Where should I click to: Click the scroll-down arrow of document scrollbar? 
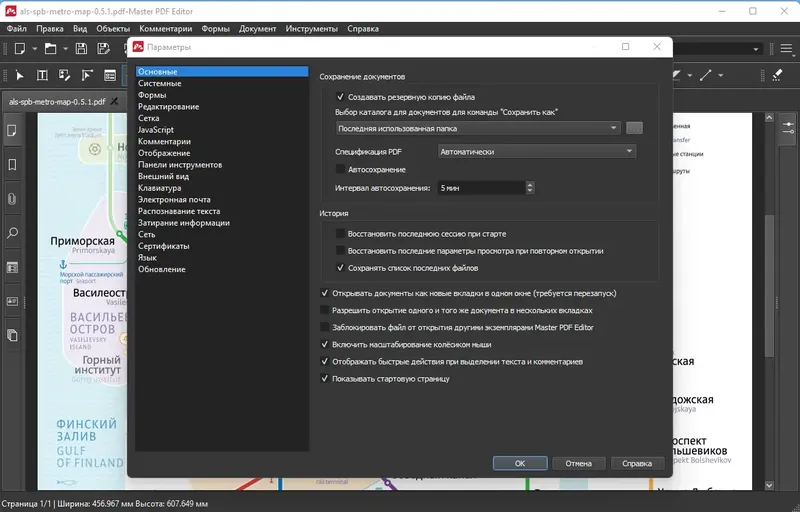point(769,485)
